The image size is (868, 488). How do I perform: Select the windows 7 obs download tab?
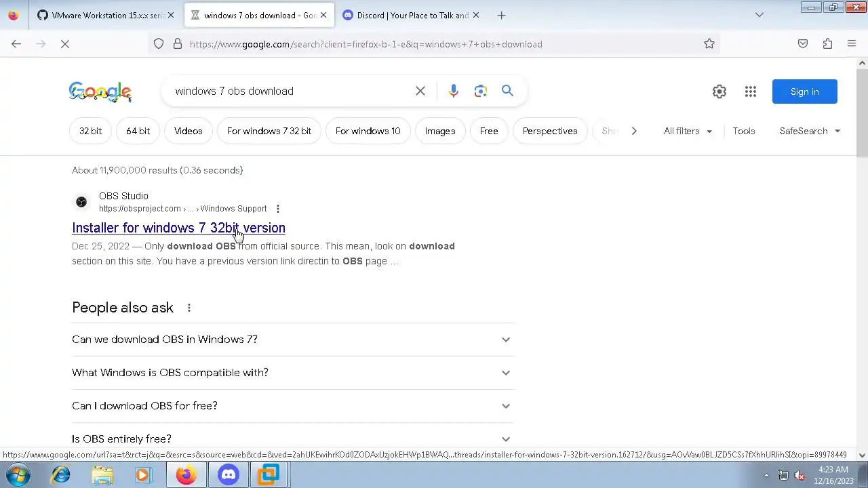click(259, 15)
